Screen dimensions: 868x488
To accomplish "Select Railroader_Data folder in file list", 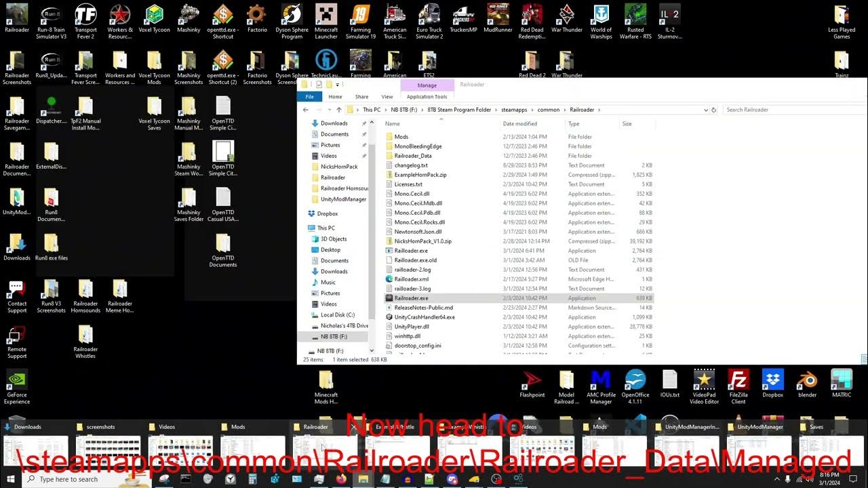I will pyautogui.click(x=412, y=156).
